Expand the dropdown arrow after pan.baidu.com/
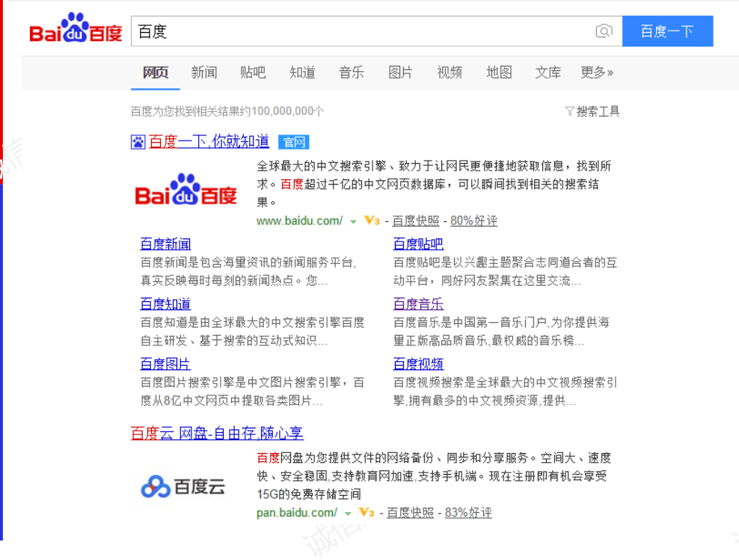This screenshot has height=560, width=739. 348,514
